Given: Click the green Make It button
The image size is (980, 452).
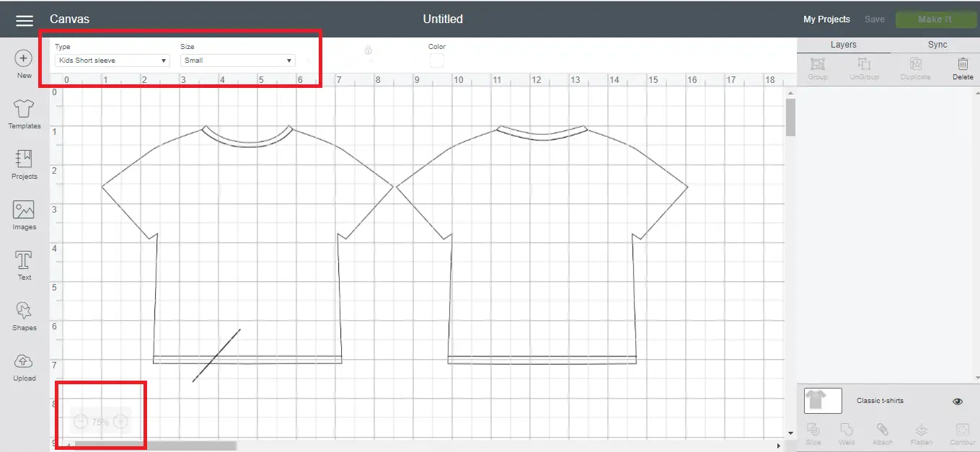Looking at the screenshot, I should click(x=935, y=19).
